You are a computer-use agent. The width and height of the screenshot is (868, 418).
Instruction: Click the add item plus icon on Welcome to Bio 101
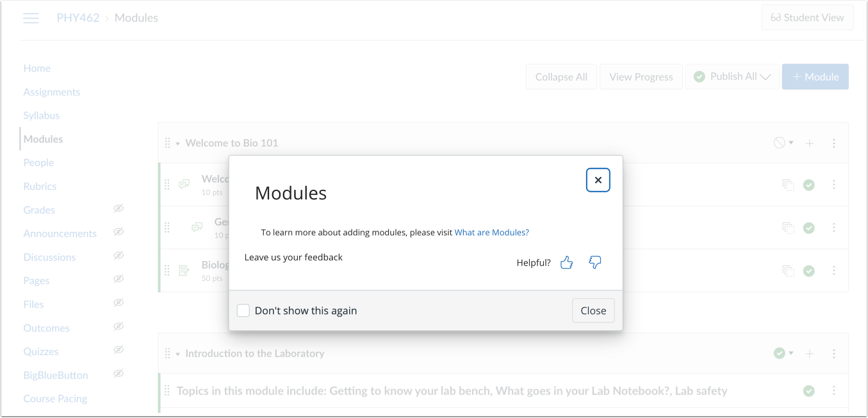(809, 142)
